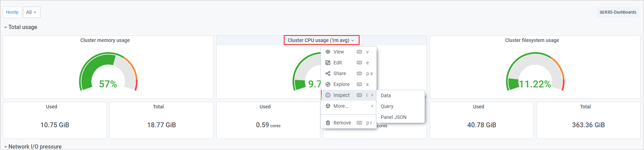Click the Explore compass icon
Image resolution: width=644 pixels, height=150 pixels.
point(328,84)
